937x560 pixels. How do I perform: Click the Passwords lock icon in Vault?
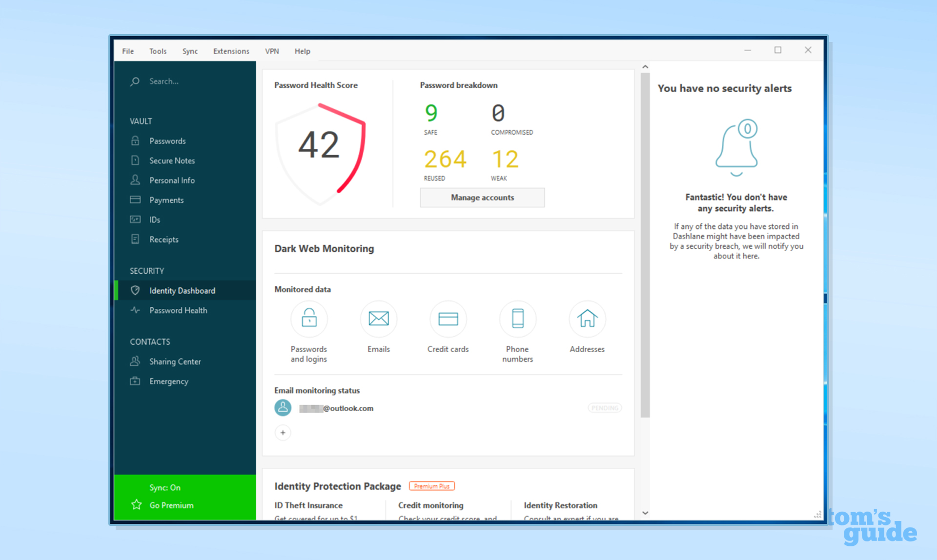point(135,140)
